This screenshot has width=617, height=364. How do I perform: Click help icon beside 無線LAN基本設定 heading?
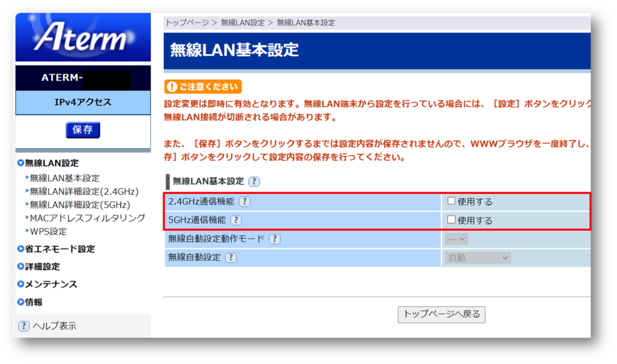(x=254, y=181)
